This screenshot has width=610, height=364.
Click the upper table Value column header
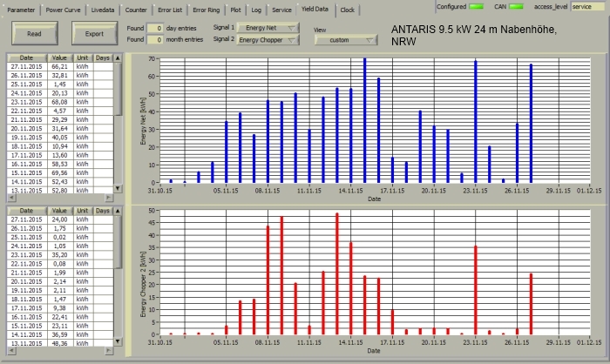[x=59, y=58]
